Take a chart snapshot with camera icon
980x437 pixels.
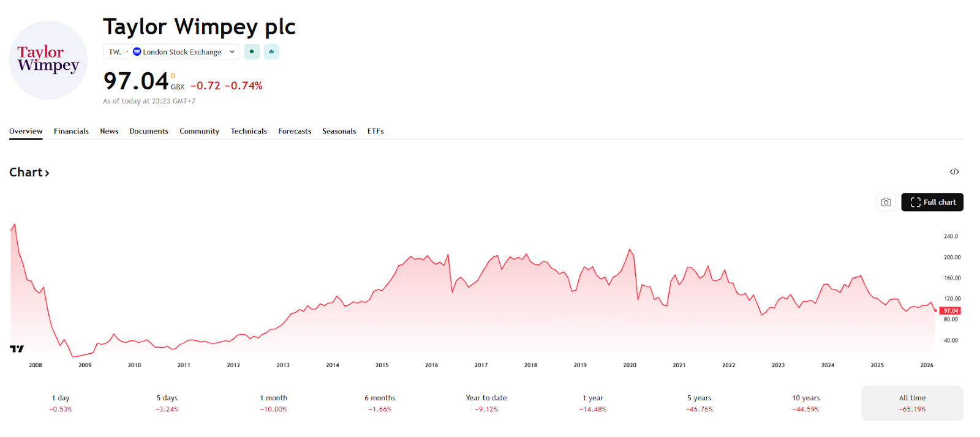[886, 202]
